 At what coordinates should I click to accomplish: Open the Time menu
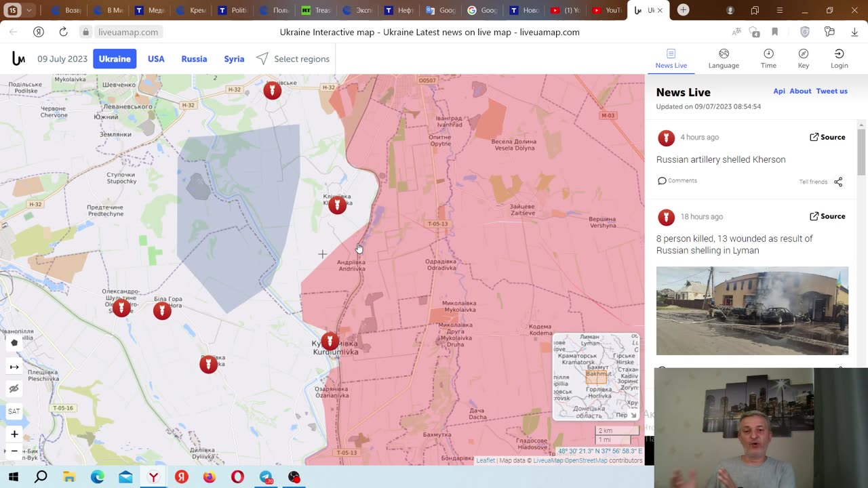pos(768,59)
